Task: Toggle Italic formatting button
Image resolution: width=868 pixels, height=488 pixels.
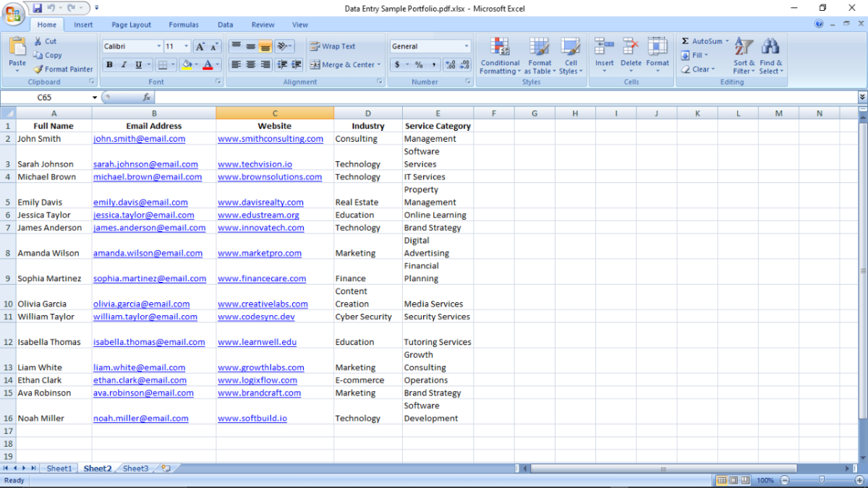Action: (124, 65)
